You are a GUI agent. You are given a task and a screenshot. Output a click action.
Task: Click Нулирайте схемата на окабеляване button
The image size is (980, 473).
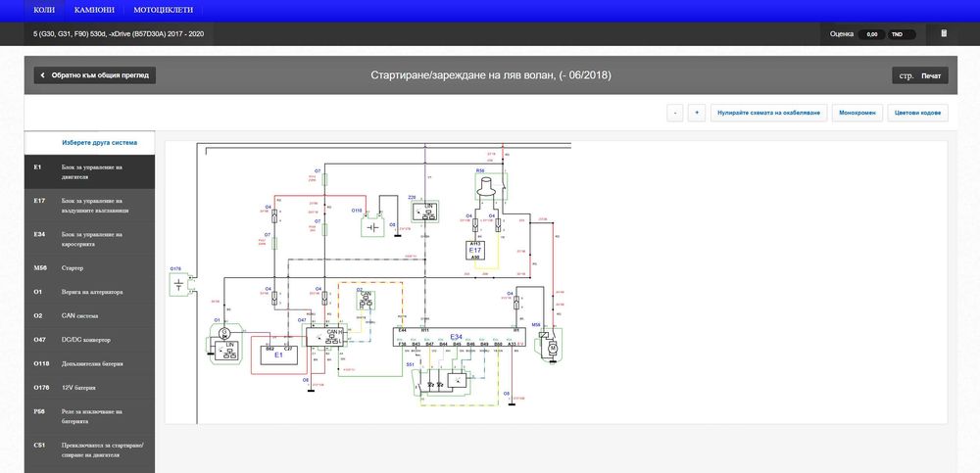pos(768,113)
